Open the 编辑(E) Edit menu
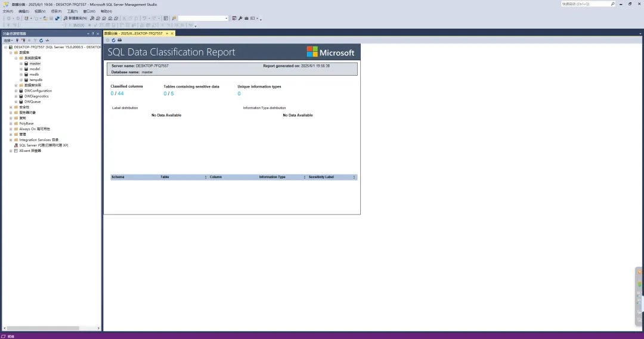Viewport: 644px width, 339px height. (24, 11)
